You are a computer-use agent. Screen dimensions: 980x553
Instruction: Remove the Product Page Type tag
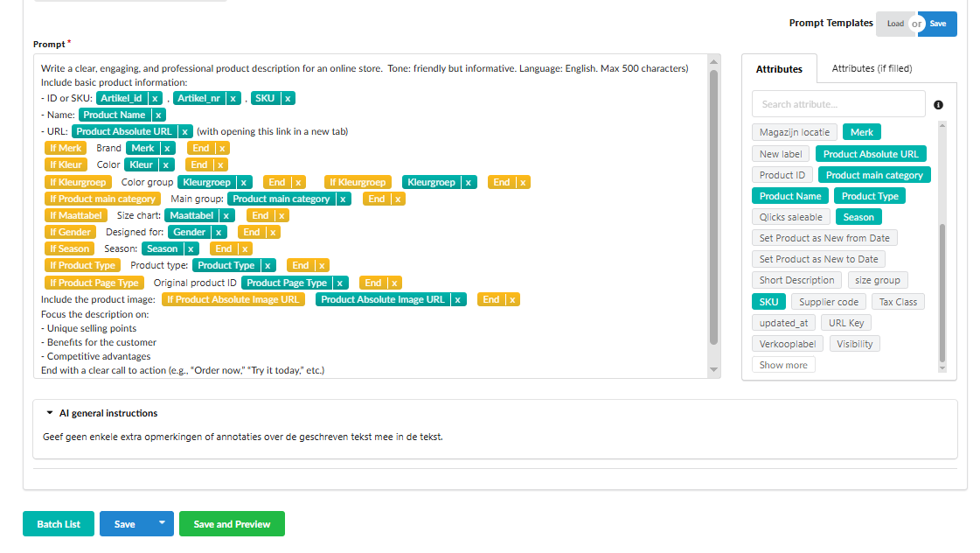coord(340,283)
